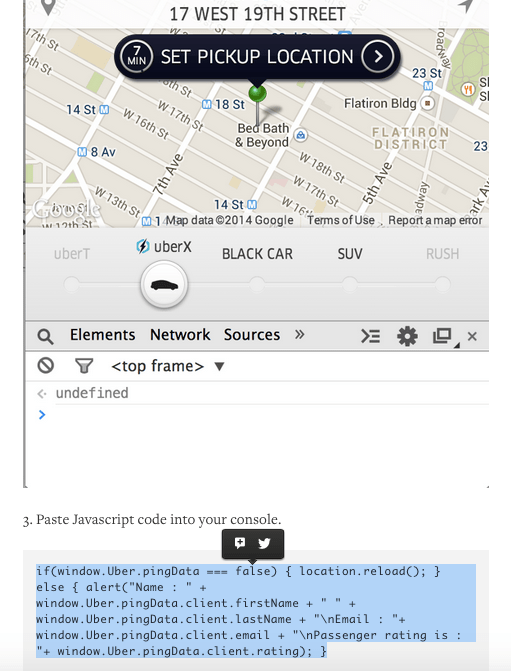This screenshot has width=511, height=671.
Task: Click the Google logo on map
Action: click(66, 209)
